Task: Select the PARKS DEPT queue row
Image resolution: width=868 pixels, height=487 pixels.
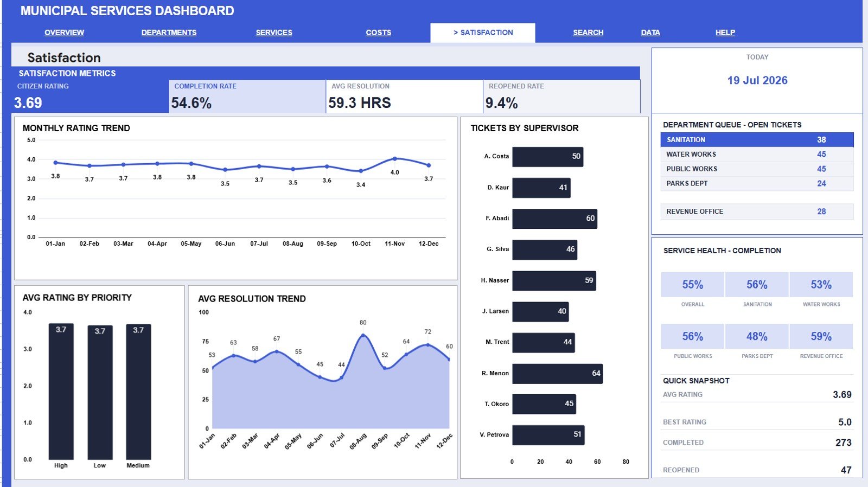Action: [757, 184]
